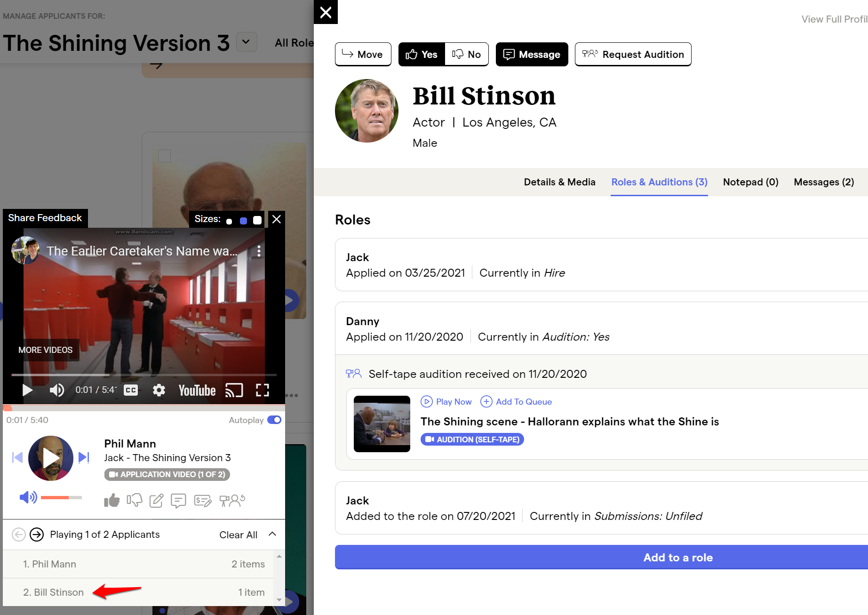Request audition icon for Phil Mann

click(x=232, y=500)
